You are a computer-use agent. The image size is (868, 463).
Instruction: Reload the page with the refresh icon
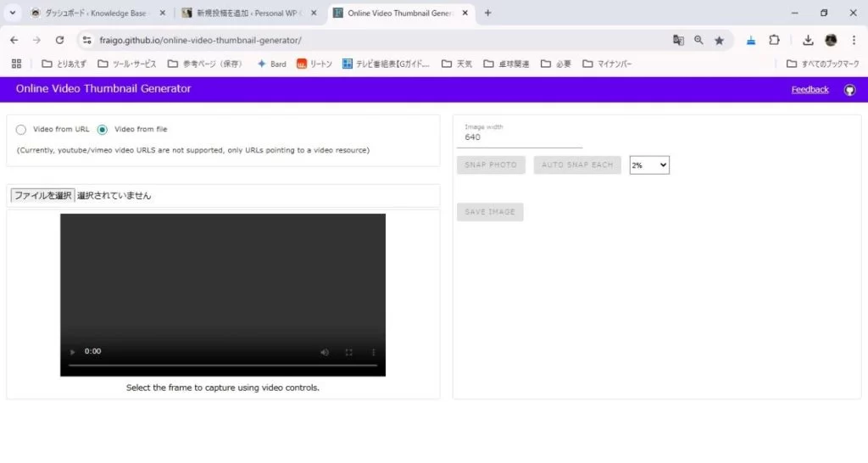[60, 40]
